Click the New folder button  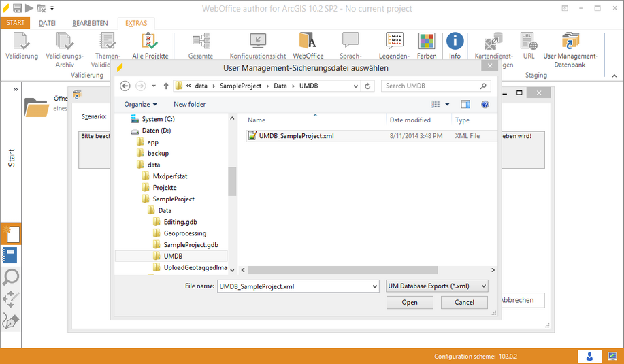pos(189,104)
